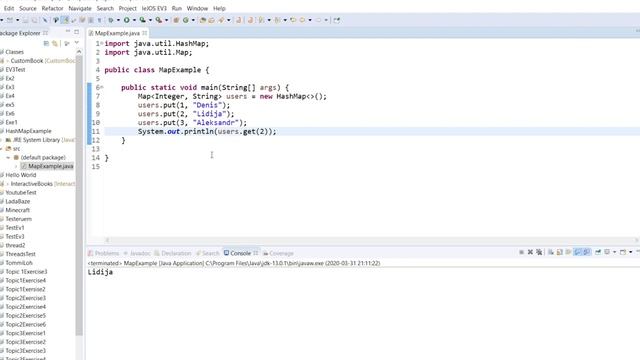Click the New Java Package icon
640x360 pixels.
pos(176,20)
